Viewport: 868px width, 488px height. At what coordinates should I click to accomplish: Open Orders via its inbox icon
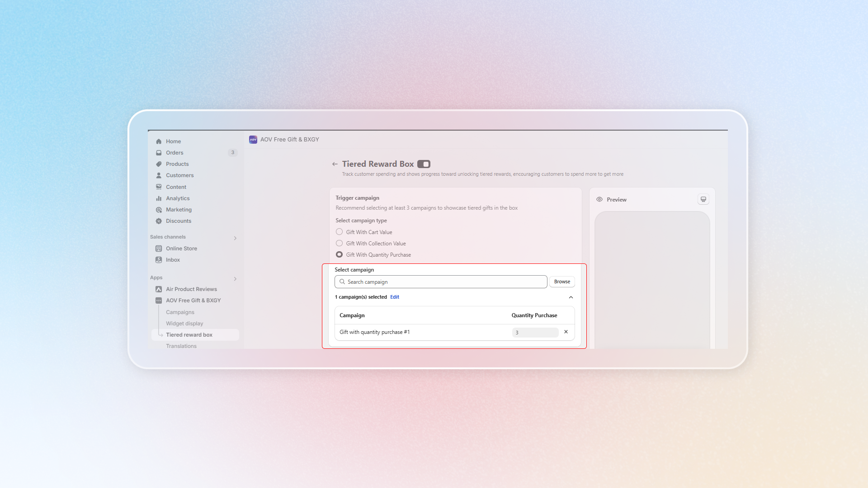coord(159,153)
